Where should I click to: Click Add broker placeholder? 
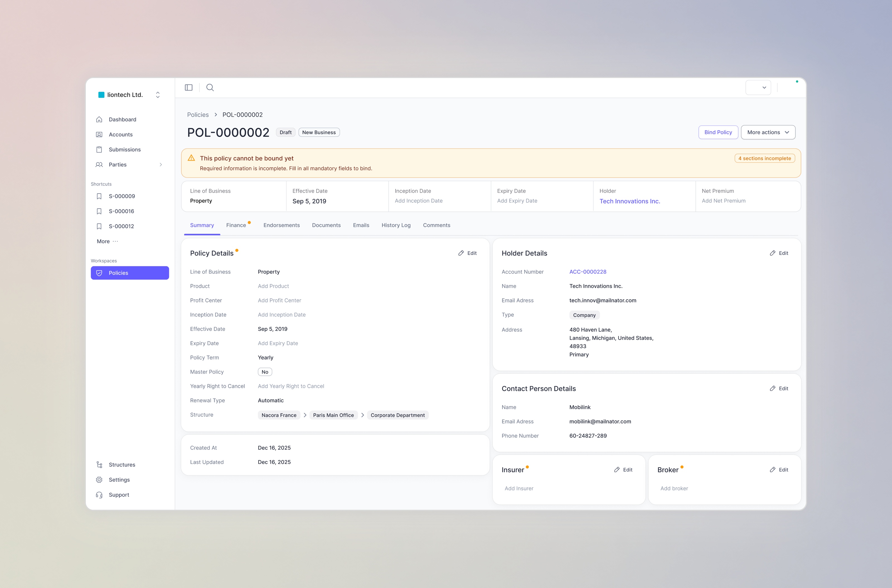coord(674,488)
